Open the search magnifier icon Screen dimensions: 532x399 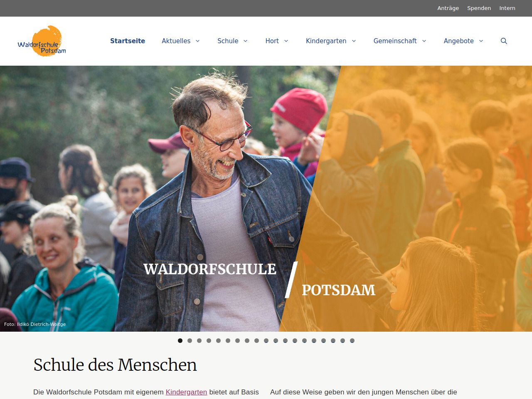click(x=504, y=41)
